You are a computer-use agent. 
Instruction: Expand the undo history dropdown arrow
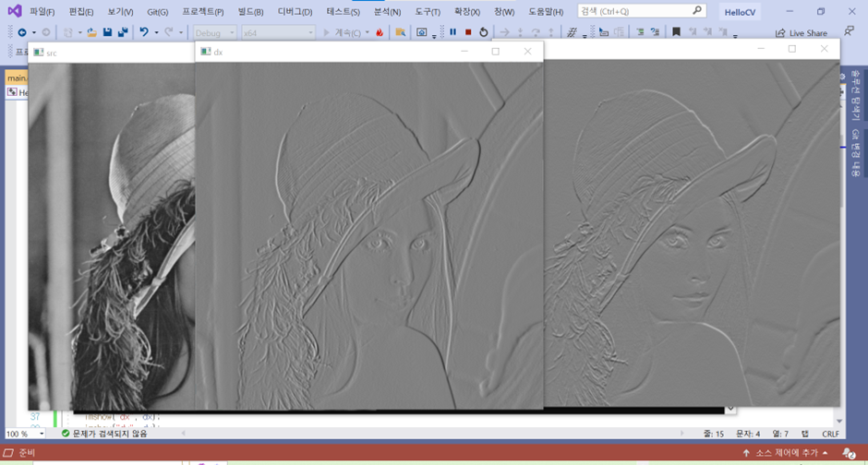(156, 32)
